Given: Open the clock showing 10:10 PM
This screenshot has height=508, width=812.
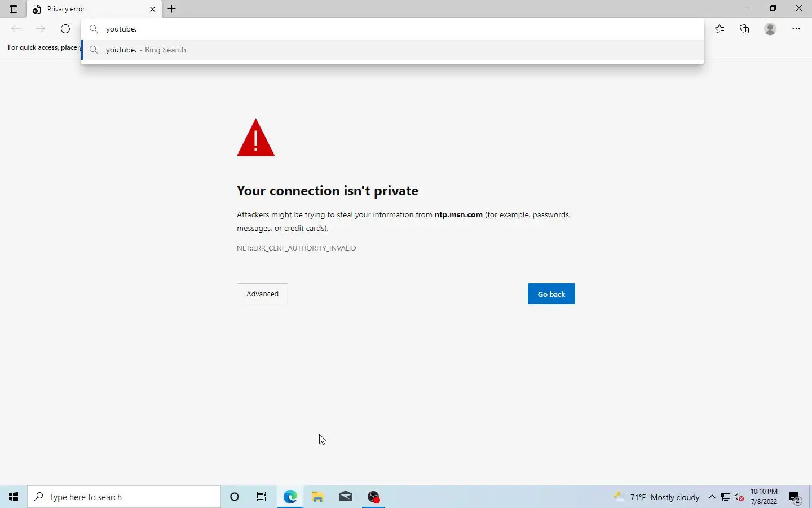Looking at the screenshot, I should click(x=764, y=497).
